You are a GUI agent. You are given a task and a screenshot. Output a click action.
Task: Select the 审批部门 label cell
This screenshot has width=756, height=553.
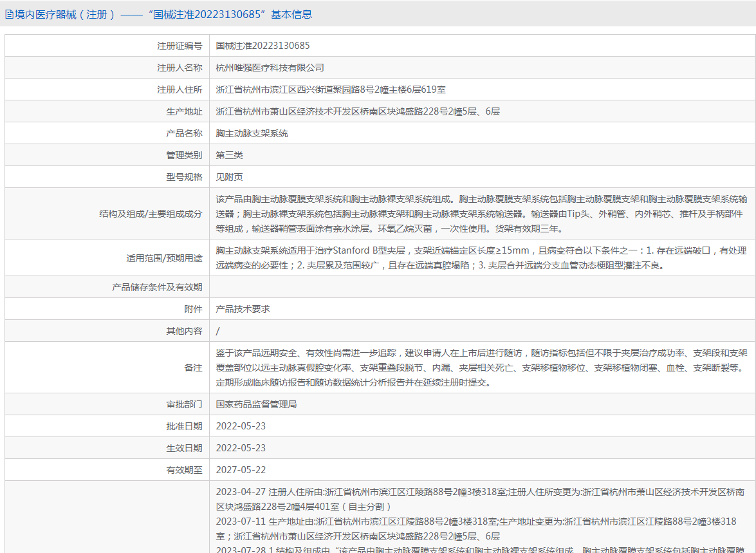point(184,404)
